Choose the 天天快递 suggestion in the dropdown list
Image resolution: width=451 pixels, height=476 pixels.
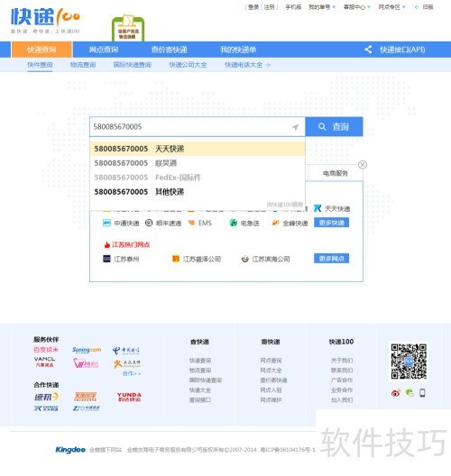tap(198, 149)
